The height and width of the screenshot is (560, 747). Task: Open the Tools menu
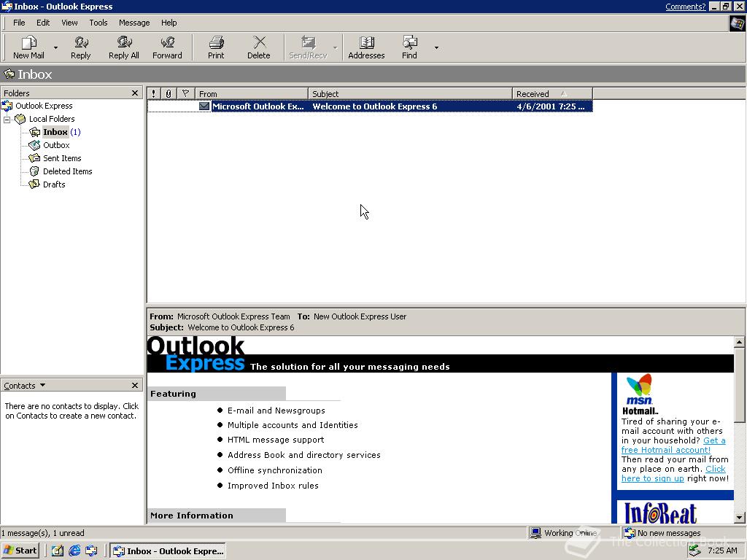[x=98, y=23]
